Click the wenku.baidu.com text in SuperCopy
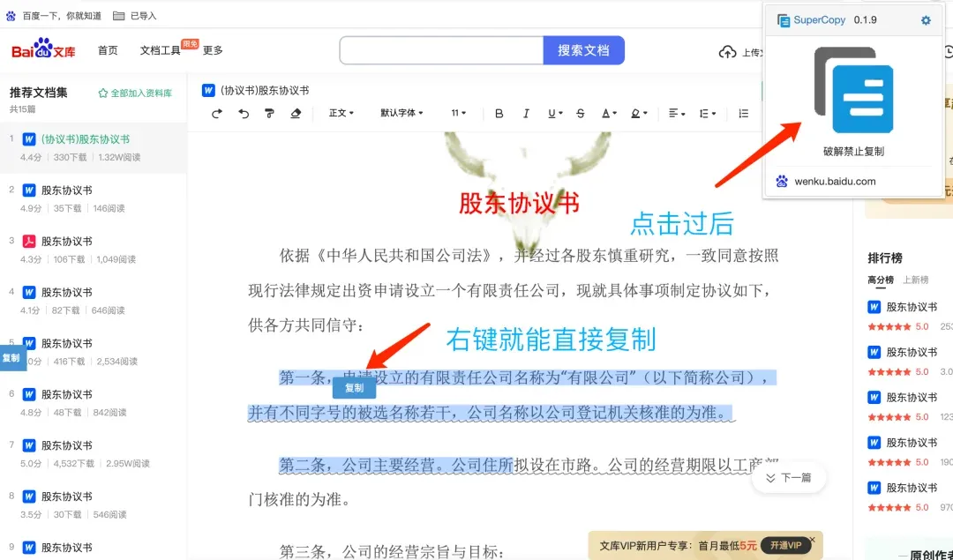 835,181
